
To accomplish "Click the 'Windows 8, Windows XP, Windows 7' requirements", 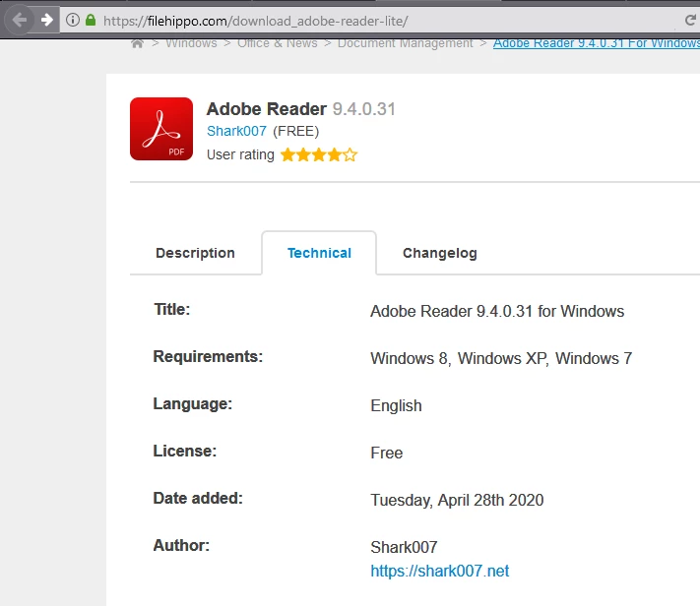I will [501, 358].
